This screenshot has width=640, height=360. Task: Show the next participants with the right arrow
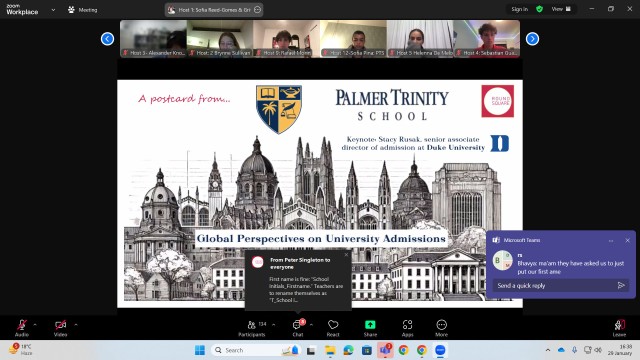coord(532,39)
